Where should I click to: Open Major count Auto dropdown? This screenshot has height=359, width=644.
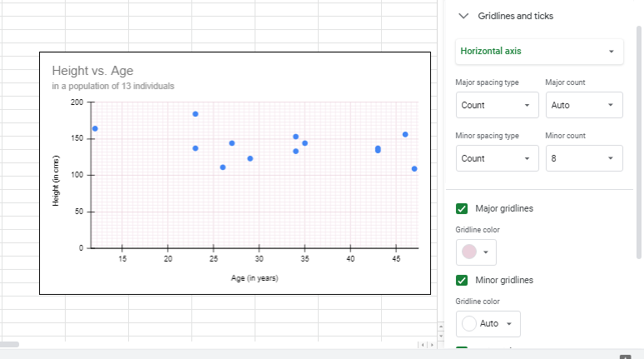584,105
